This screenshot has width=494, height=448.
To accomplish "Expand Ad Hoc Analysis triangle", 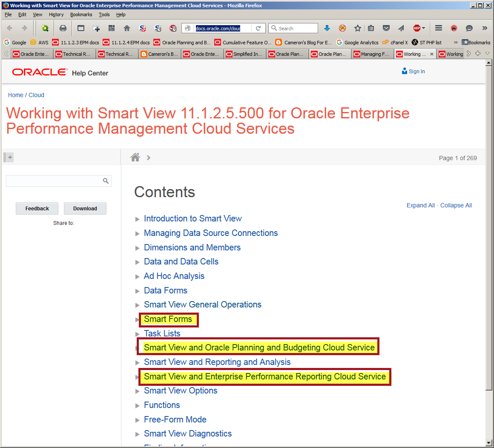I will [138, 277].
